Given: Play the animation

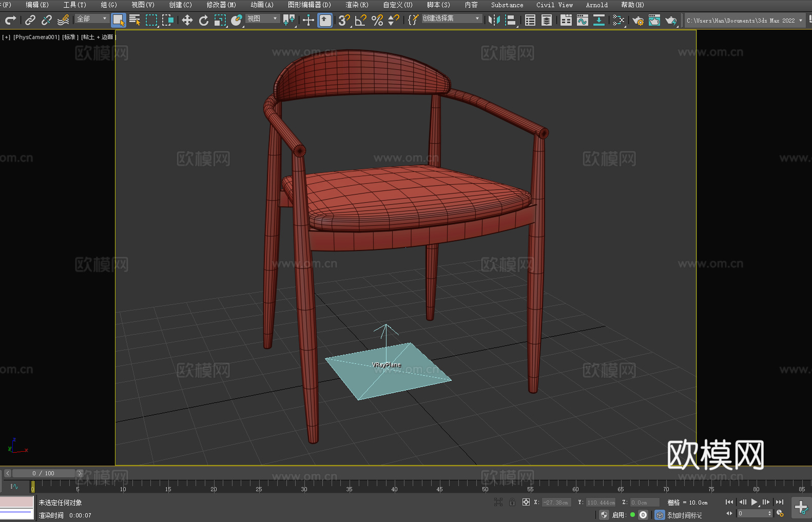Looking at the screenshot, I should [754, 502].
